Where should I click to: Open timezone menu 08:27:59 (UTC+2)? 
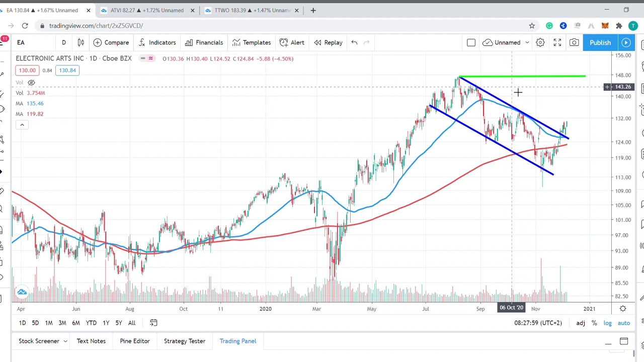pyautogui.click(x=538, y=323)
